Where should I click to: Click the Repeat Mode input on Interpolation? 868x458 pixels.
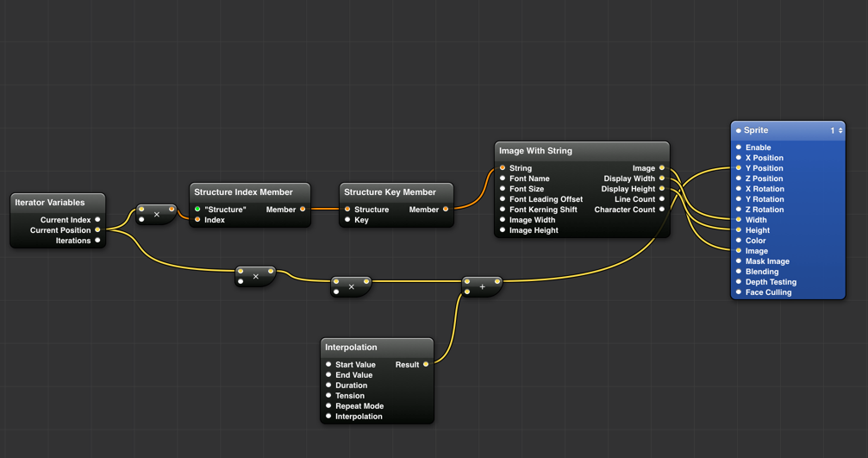click(328, 406)
